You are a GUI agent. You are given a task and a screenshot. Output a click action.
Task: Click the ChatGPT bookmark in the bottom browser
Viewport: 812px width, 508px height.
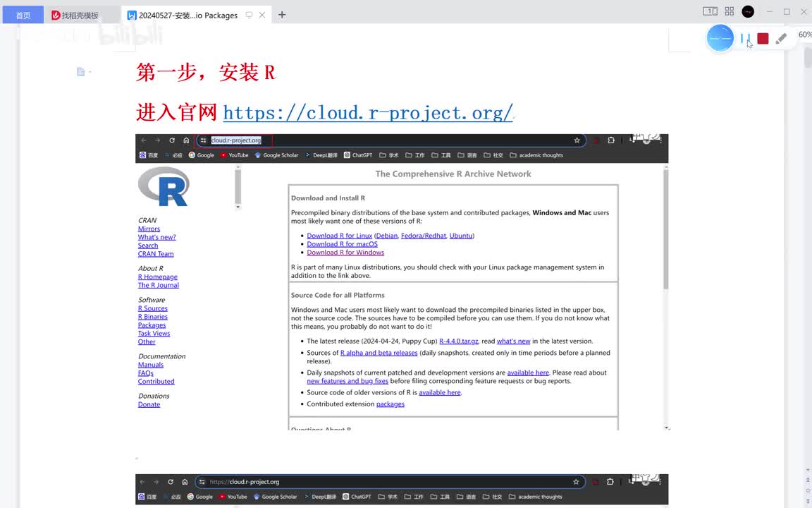click(357, 497)
